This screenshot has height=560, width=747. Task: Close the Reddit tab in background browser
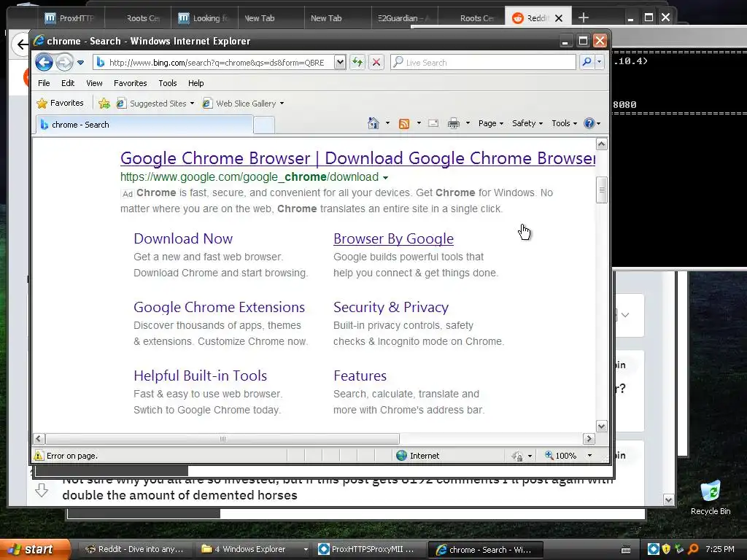click(x=559, y=18)
